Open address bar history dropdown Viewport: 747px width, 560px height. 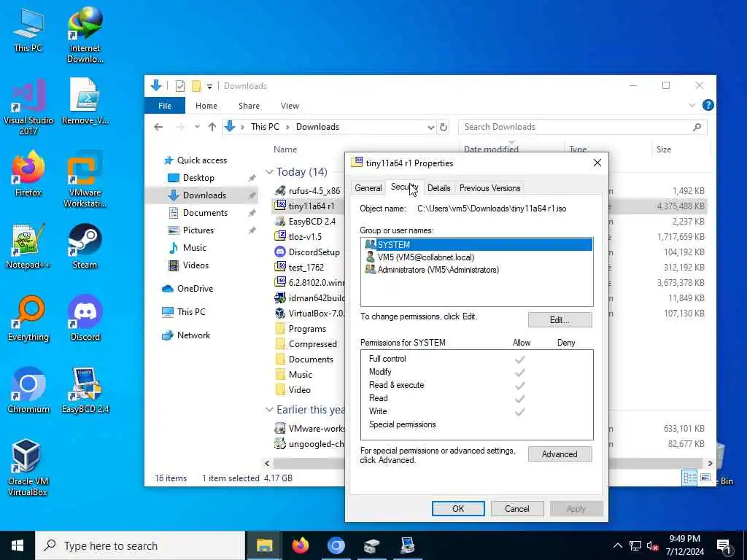coord(430,127)
